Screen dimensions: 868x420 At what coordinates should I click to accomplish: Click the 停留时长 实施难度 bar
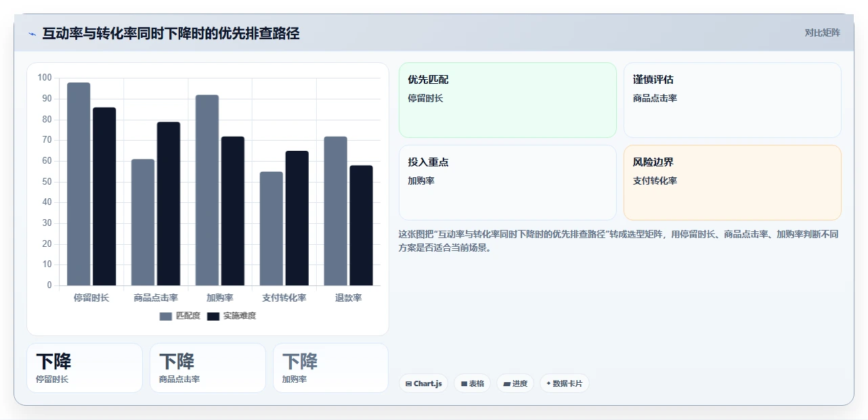tap(104, 196)
